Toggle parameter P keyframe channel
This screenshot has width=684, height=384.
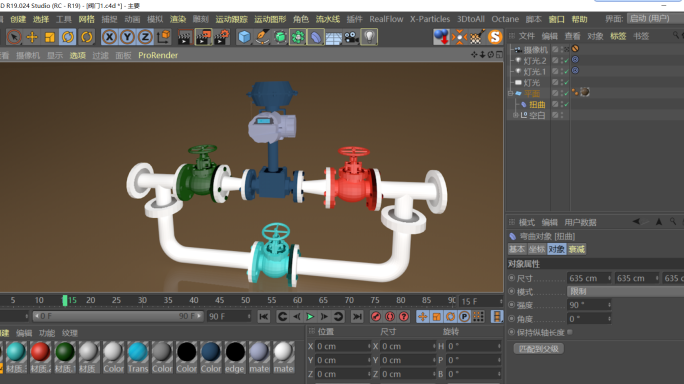tap(464, 317)
